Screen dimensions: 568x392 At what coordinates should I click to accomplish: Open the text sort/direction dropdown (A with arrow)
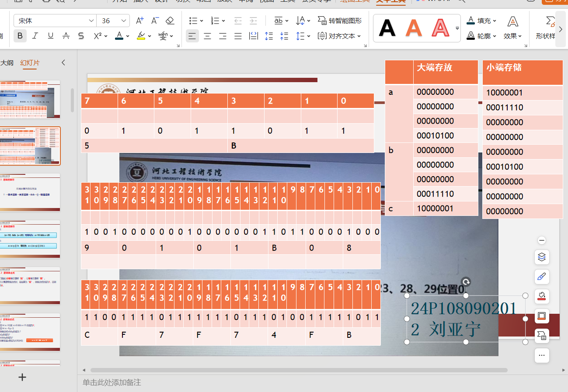click(x=303, y=21)
